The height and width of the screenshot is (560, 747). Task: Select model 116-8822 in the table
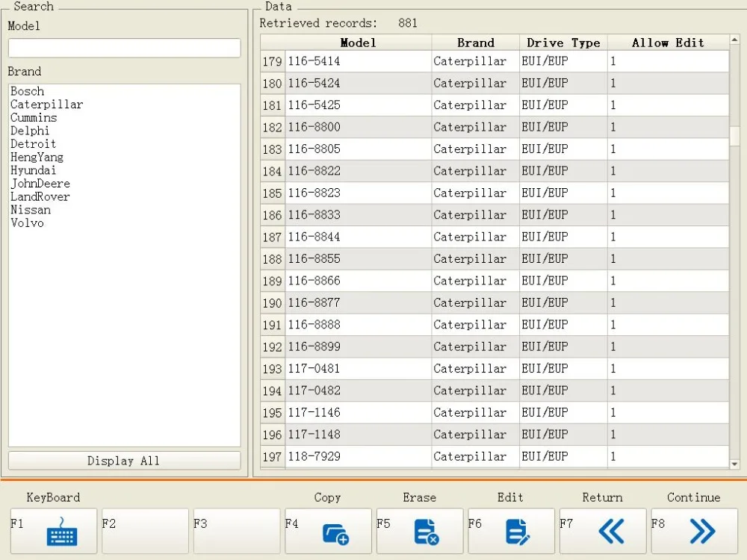point(359,171)
